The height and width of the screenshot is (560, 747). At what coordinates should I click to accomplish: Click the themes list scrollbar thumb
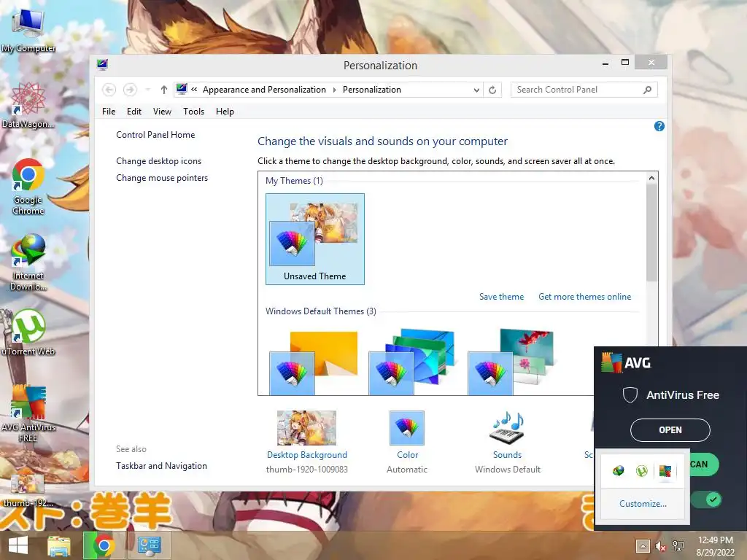651,233
